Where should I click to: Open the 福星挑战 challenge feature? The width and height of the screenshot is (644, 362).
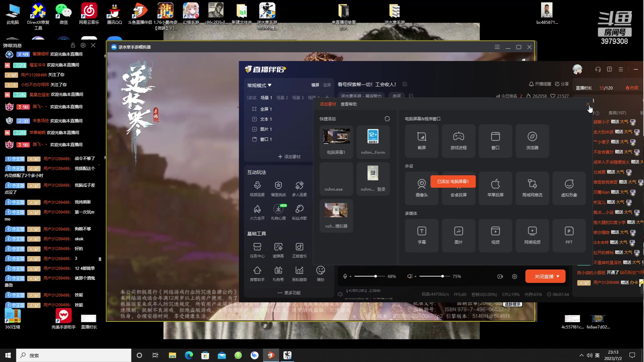coord(278,189)
